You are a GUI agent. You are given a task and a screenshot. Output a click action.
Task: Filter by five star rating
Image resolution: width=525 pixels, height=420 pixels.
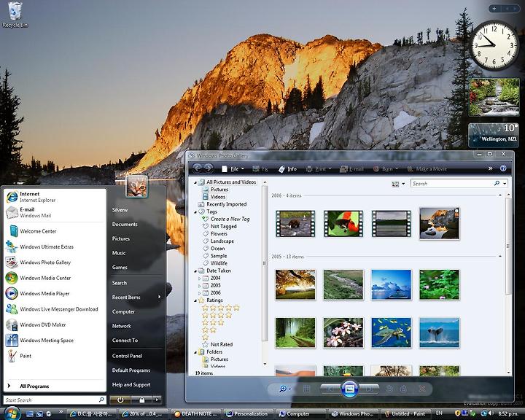click(x=221, y=308)
